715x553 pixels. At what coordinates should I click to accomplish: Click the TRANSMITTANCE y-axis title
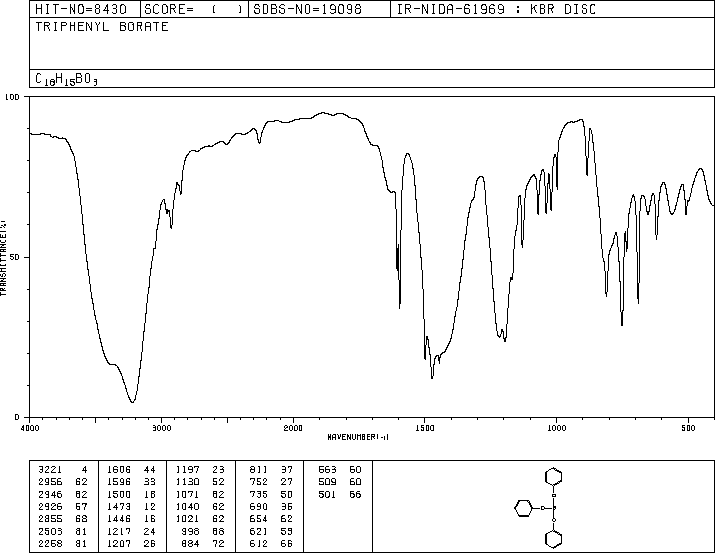coord(3,258)
